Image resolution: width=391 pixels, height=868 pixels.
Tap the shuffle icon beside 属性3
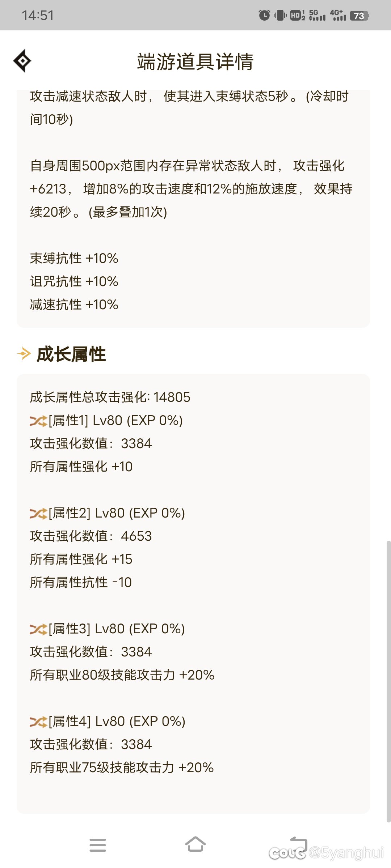(38, 629)
